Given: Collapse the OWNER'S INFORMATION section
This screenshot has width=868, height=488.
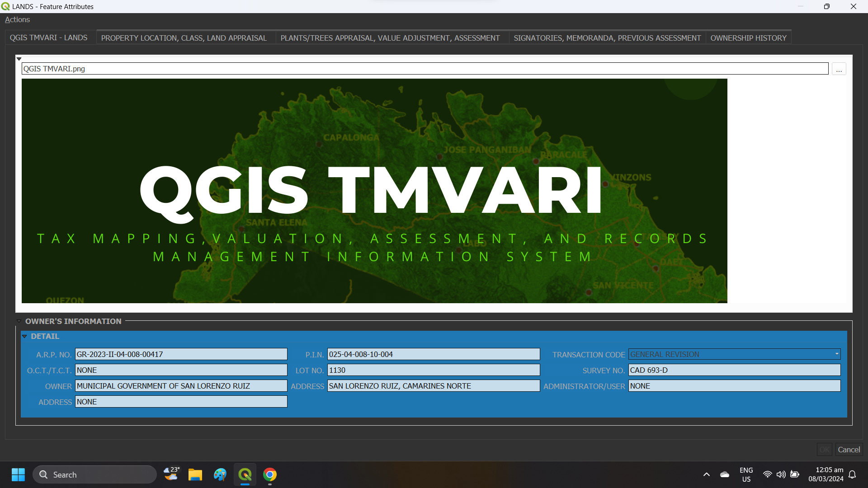Looking at the screenshot, I should (x=19, y=321).
